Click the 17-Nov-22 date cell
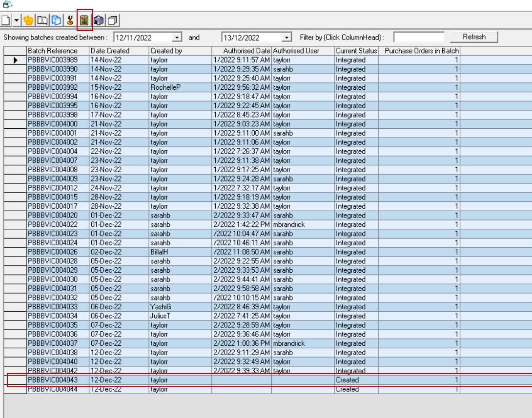The width and height of the screenshot is (532, 418). [119, 115]
